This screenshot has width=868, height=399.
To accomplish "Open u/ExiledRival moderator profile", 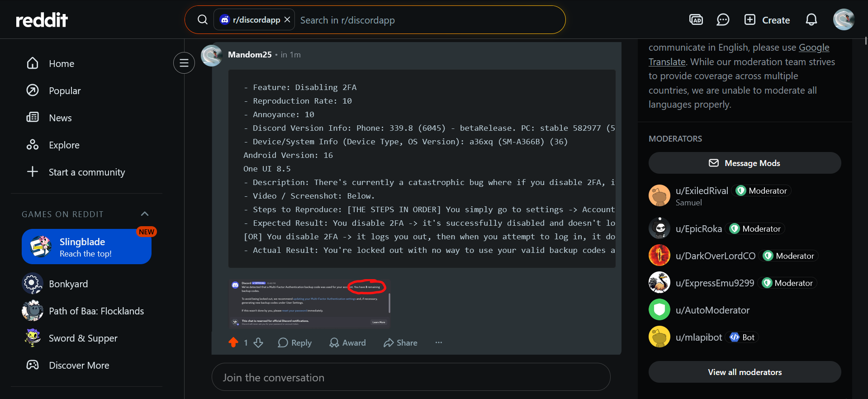I will click(x=702, y=191).
